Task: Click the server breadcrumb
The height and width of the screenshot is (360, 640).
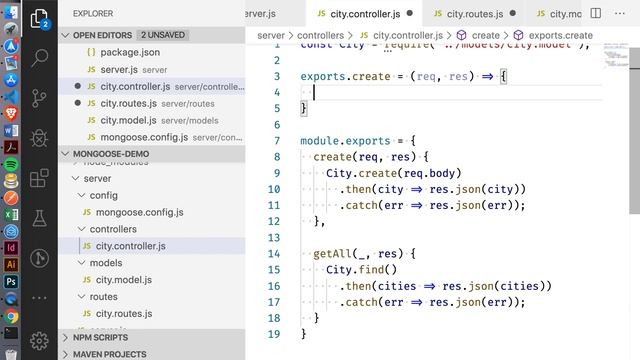Action: (x=271, y=36)
